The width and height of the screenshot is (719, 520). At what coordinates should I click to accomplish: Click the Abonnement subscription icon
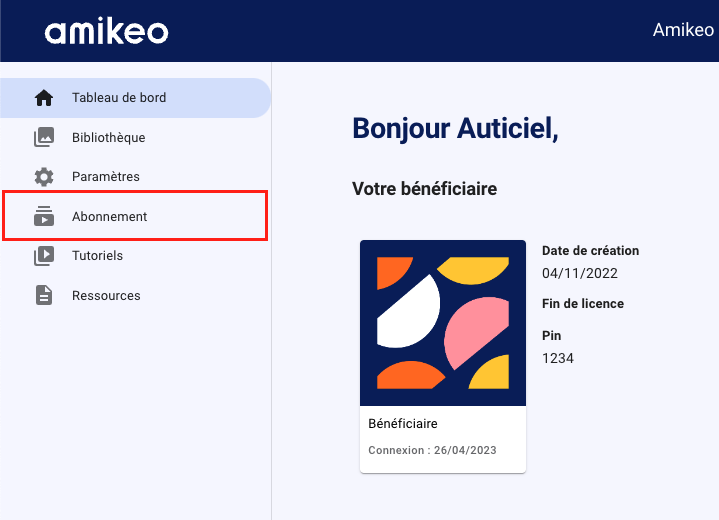(44, 216)
